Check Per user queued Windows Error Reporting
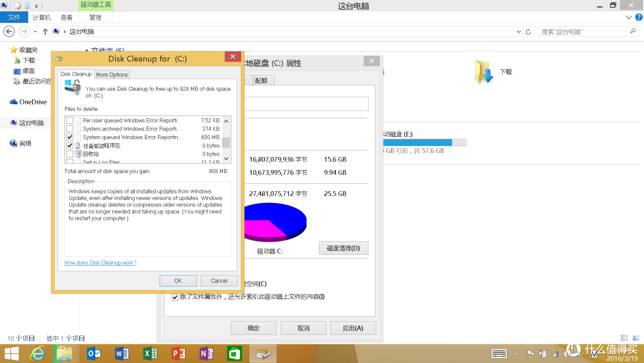The image size is (644, 363). point(70,121)
